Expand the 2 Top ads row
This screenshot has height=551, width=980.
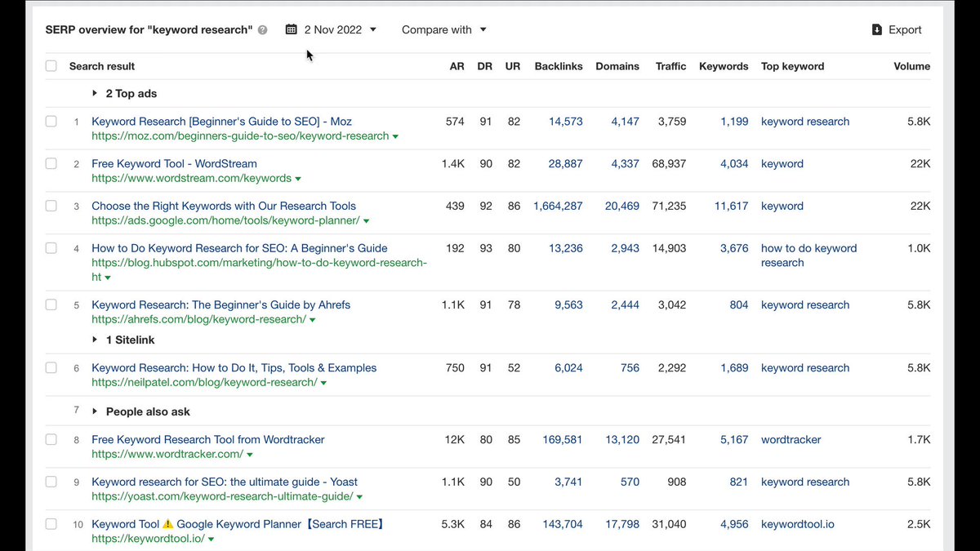(x=96, y=94)
